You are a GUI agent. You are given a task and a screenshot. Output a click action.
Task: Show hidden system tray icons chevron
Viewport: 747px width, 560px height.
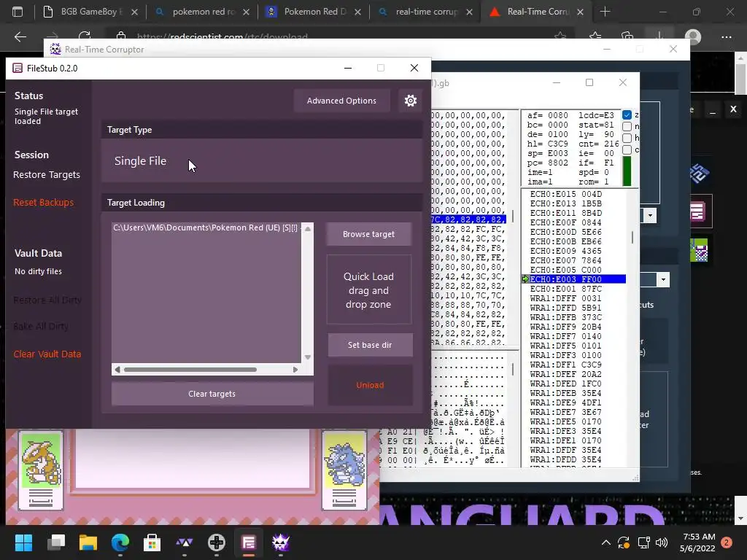[606, 542]
